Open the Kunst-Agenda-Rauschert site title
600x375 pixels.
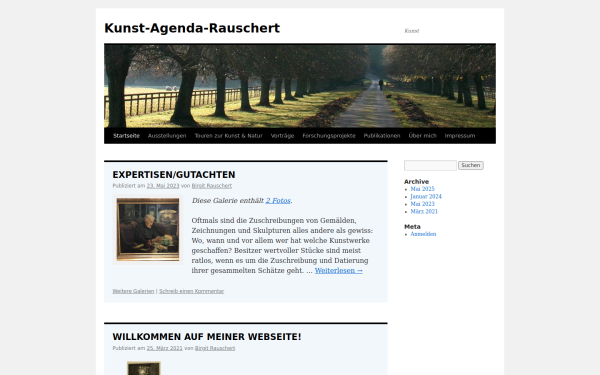click(x=192, y=28)
